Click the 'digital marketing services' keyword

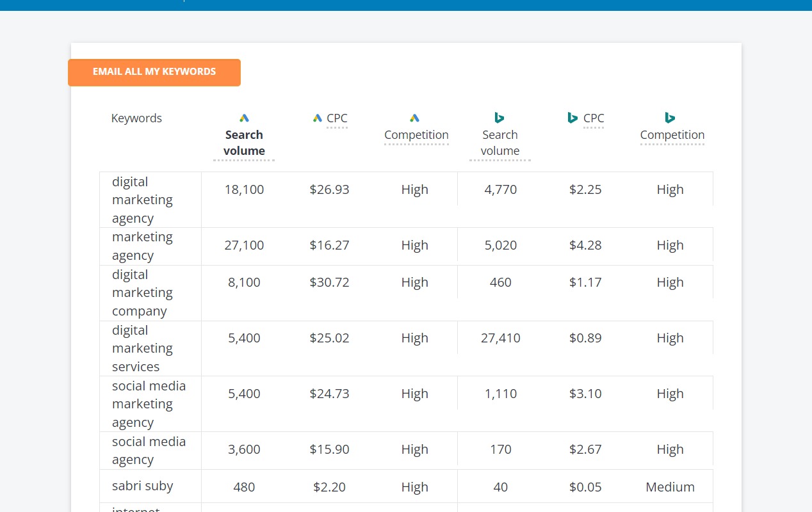point(142,348)
